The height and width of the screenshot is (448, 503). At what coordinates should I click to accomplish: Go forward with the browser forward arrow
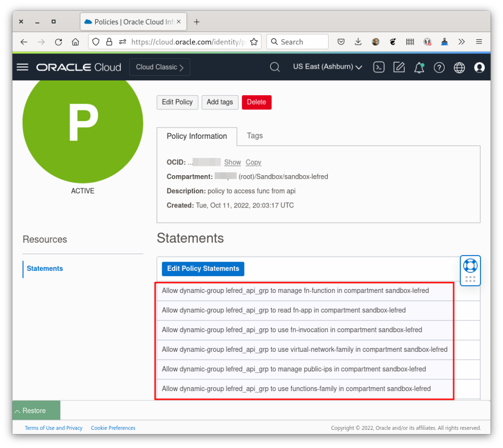pyautogui.click(x=41, y=42)
